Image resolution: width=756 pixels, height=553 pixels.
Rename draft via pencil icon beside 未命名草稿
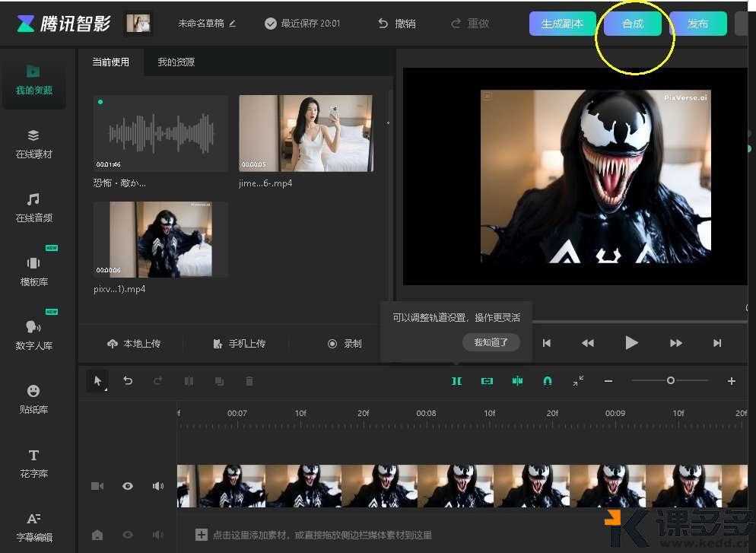point(233,23)
